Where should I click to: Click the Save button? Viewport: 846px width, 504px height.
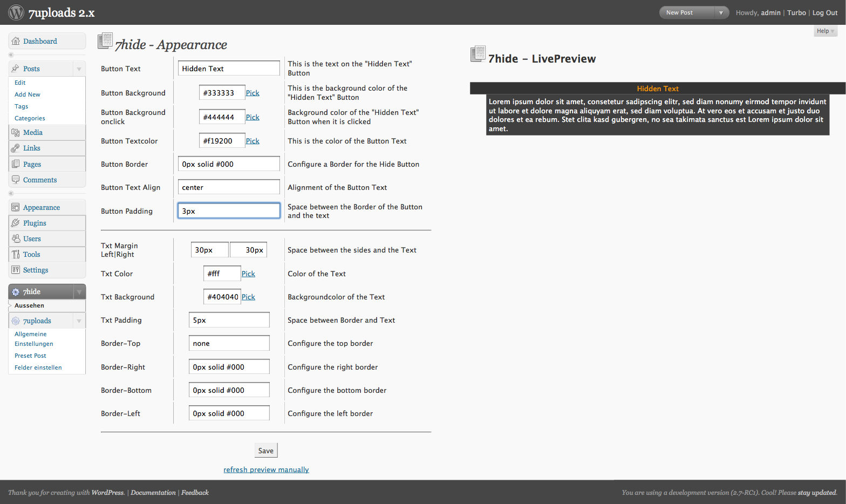[266, 451]
